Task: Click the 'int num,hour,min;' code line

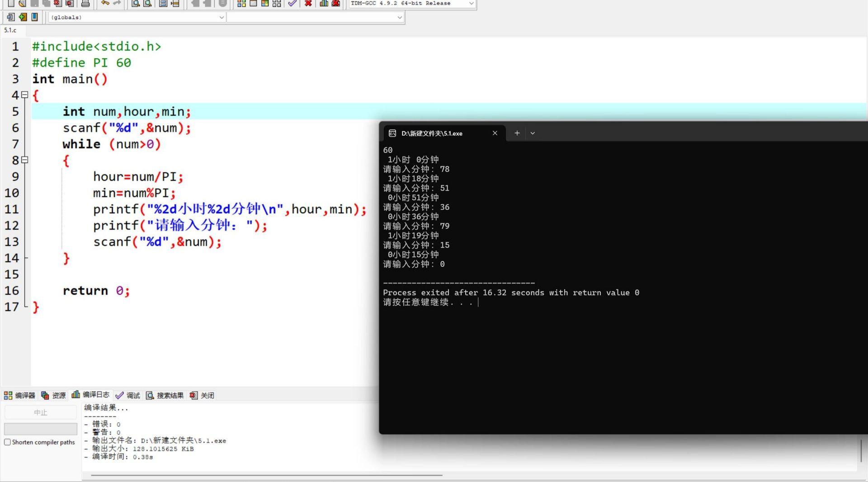Action: point(127,112)
